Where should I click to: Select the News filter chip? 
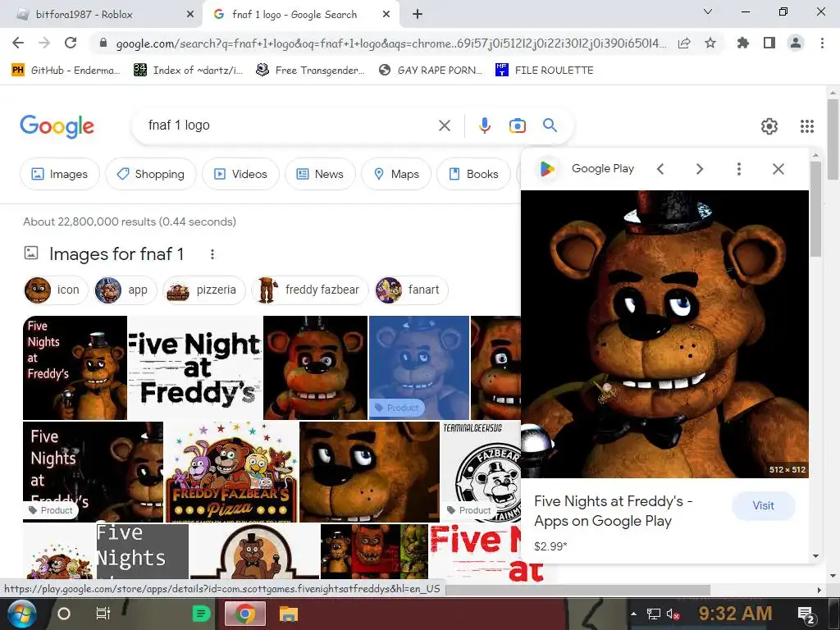tap(320, 174)
